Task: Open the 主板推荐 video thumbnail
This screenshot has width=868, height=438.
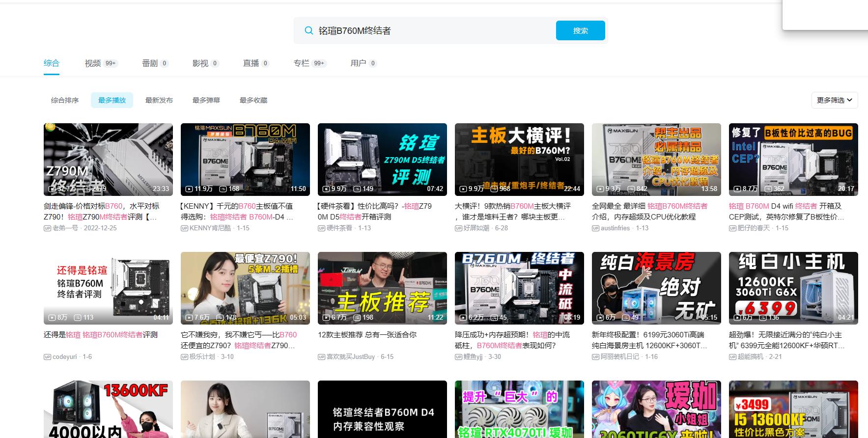Action: click(382, 288)
